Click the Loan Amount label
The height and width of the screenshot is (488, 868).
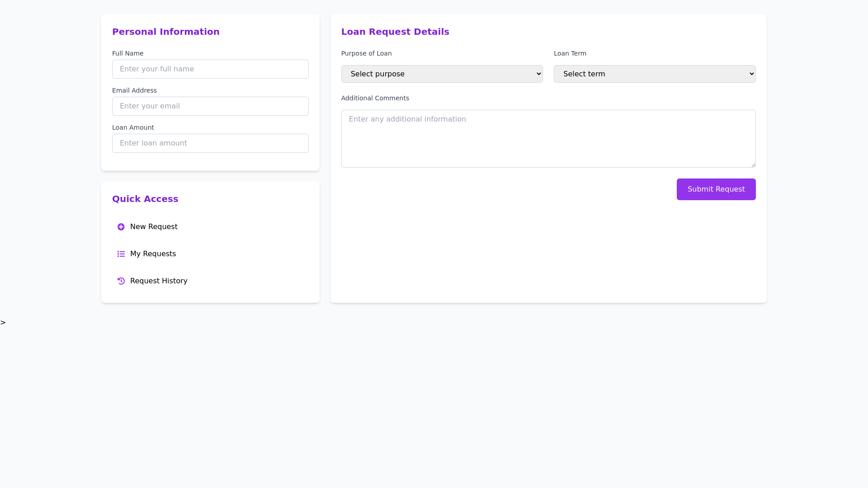[133, 127]
